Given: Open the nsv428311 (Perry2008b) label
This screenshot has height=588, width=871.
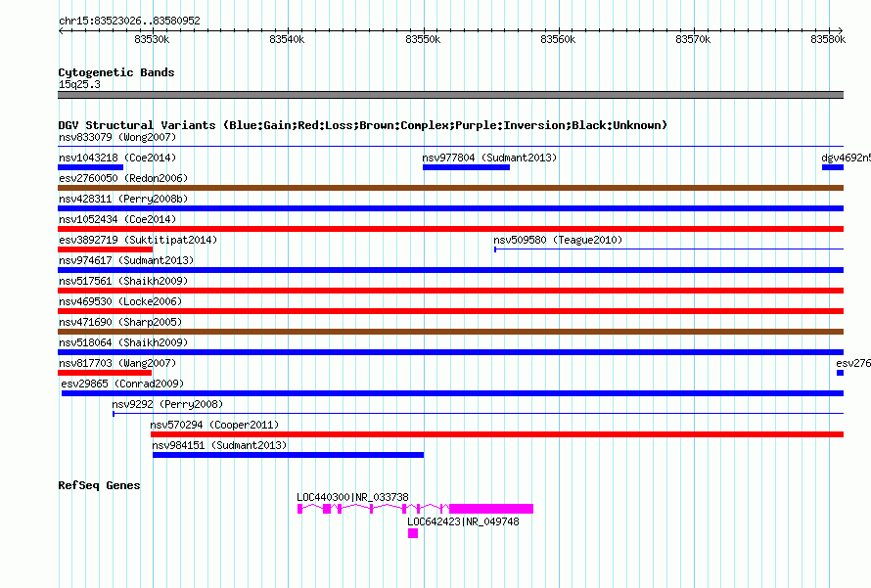Looking at the screenshot, I should point(123,199).
